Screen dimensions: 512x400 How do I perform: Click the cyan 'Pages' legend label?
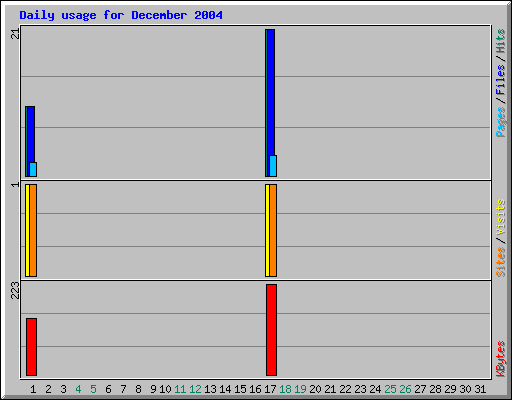500,122
